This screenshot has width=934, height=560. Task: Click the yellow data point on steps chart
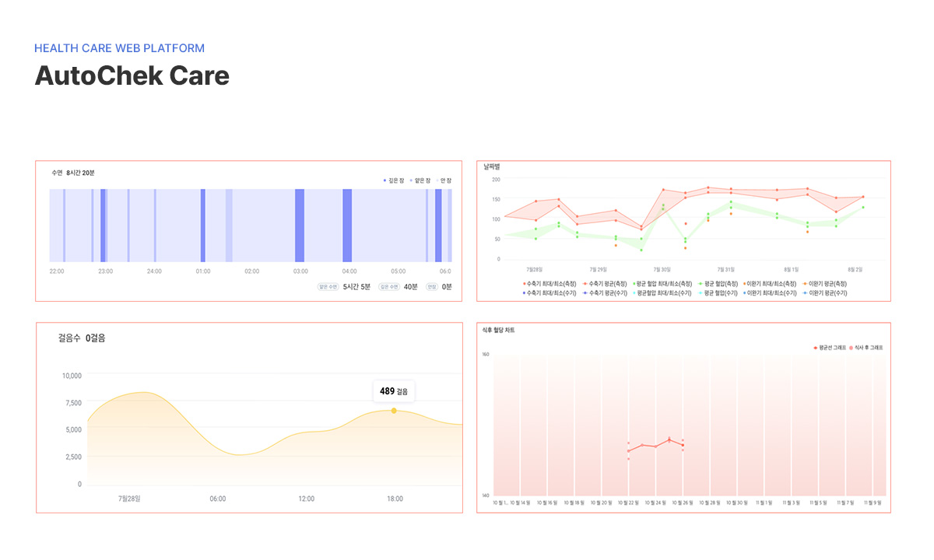pyautogui.click(x=394, y=411)
